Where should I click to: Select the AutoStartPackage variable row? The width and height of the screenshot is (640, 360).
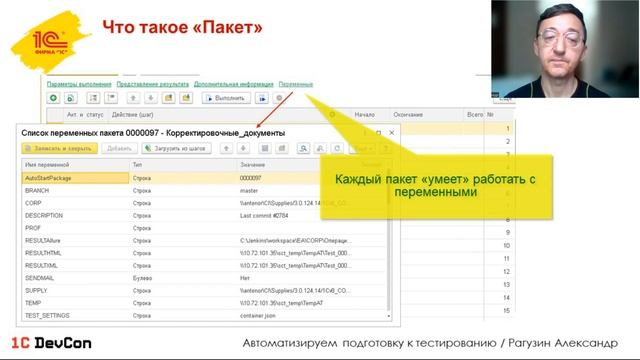(x=204, y=178)
